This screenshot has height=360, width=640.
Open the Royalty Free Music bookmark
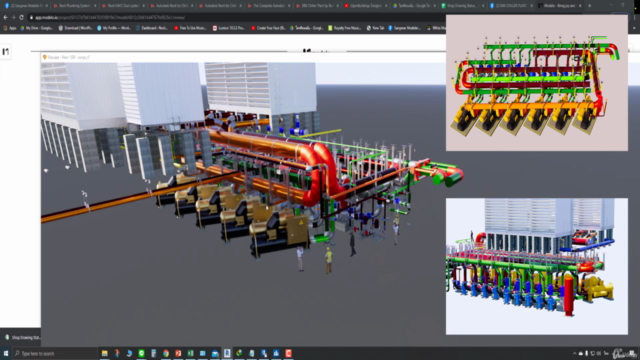pyautogui.click(x=345, y=28)
